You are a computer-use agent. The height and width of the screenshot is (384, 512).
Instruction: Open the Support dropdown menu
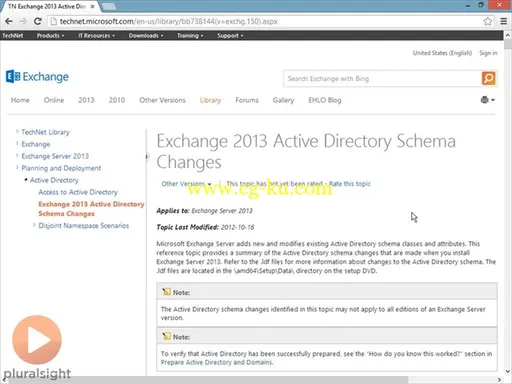230,35
